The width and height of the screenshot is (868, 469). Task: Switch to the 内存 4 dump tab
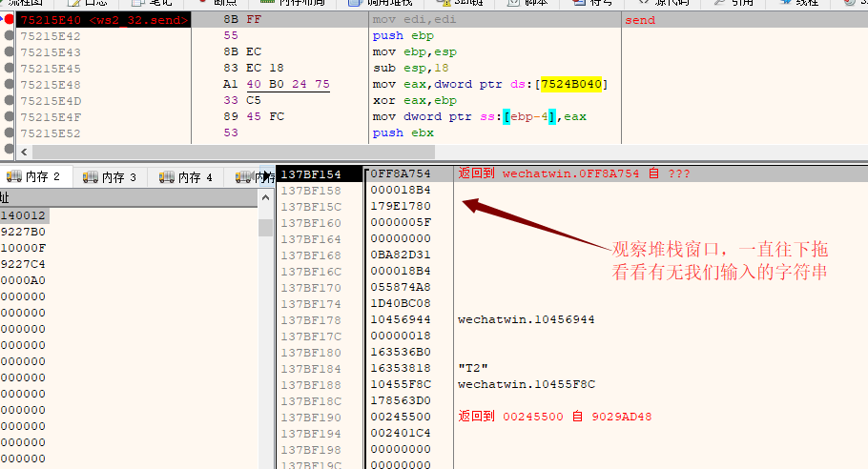click(187, 177)
